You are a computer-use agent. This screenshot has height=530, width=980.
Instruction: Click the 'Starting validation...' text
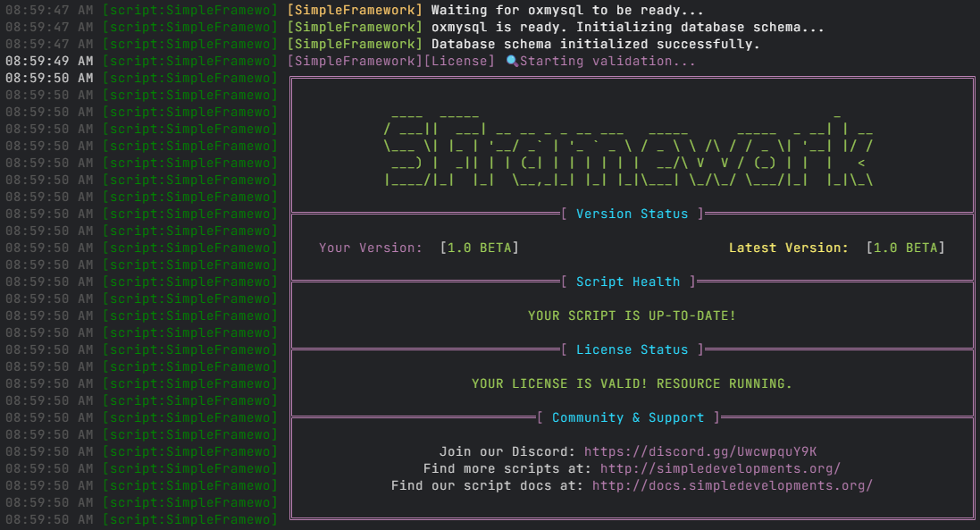pyautogui.click(x=607, y=61)
